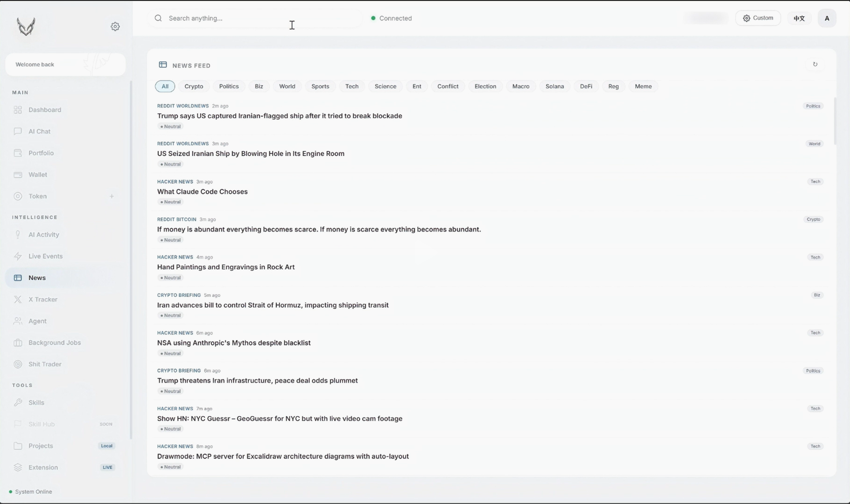Filter news by Reg
This screenshot has height=504, width=850.
click(613, 86)
